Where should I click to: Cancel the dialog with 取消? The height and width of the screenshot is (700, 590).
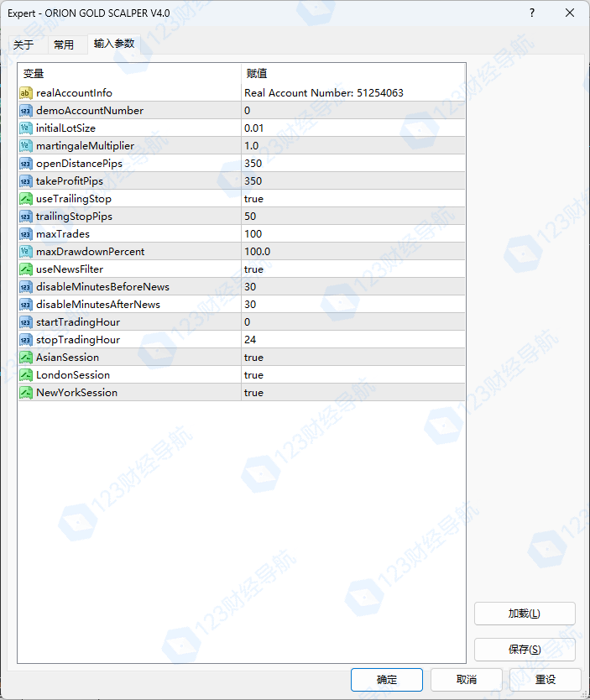(x=467, y=680)
